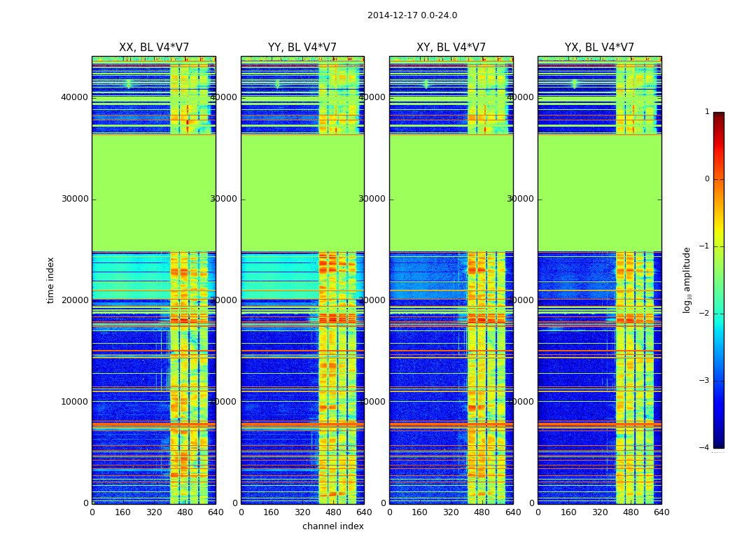The image size is (735, 560).
Task: Click the 160 tick under the XY panel
Action: point(420,512)
